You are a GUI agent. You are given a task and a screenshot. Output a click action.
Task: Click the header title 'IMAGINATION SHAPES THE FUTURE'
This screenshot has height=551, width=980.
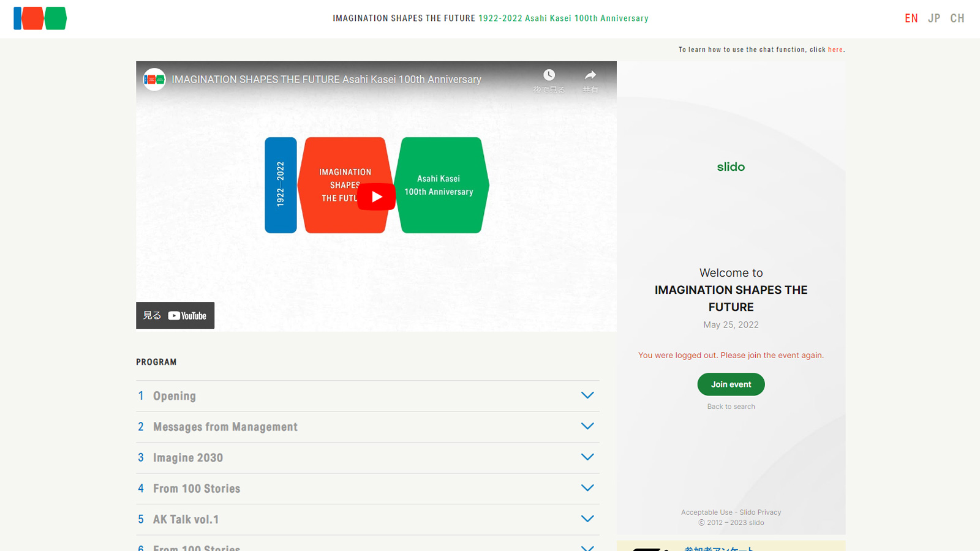pos(404,18)
